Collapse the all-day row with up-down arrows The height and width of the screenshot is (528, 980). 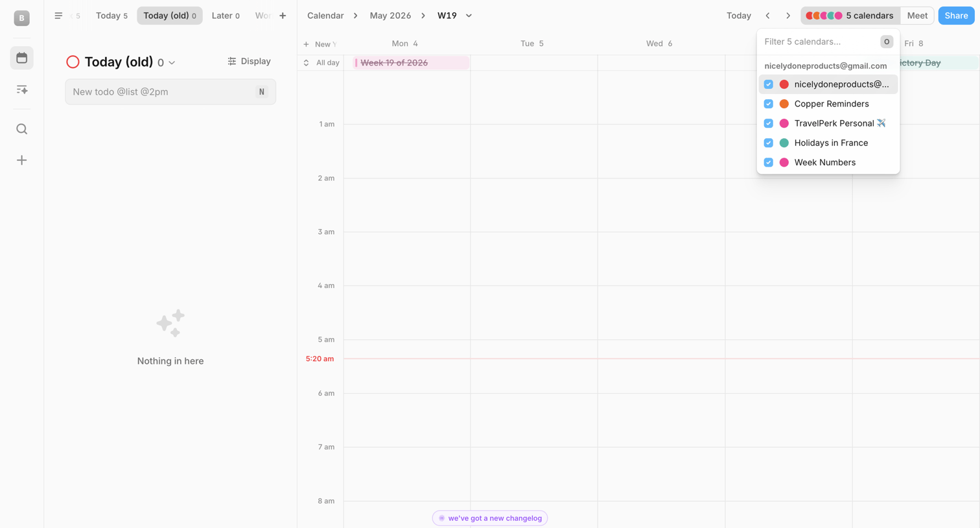click(x=306, y=63)
